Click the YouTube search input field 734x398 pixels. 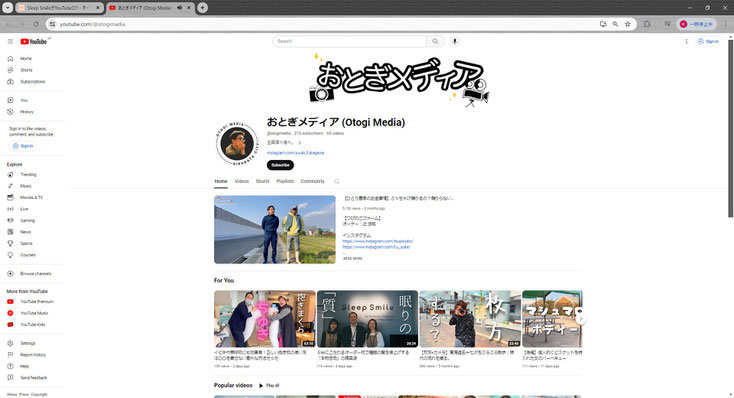pos(349,42)
